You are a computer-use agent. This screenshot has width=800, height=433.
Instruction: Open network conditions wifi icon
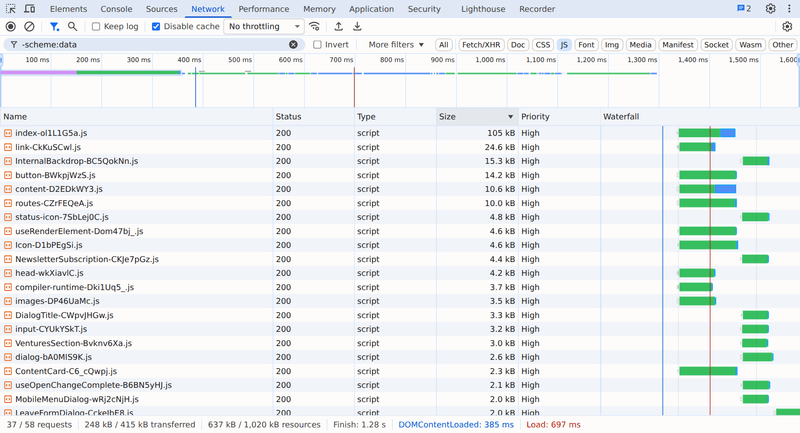point(315,27)
